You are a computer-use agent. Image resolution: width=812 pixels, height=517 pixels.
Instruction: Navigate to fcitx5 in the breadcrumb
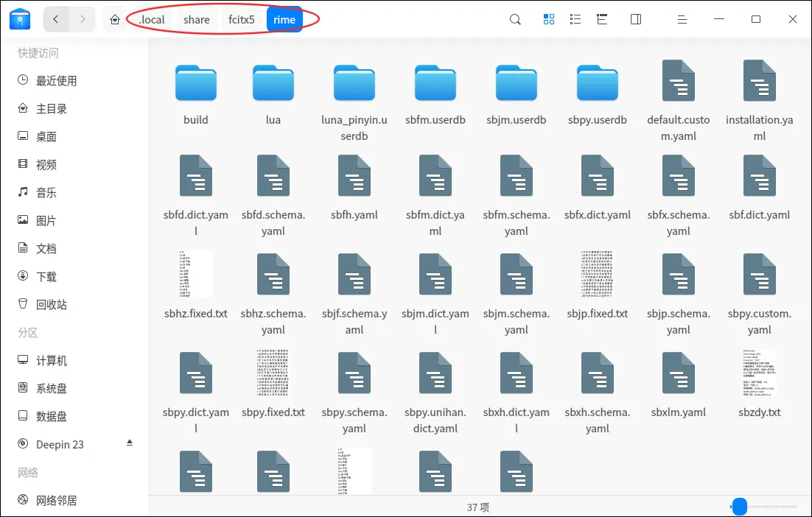tap(241, 20)
